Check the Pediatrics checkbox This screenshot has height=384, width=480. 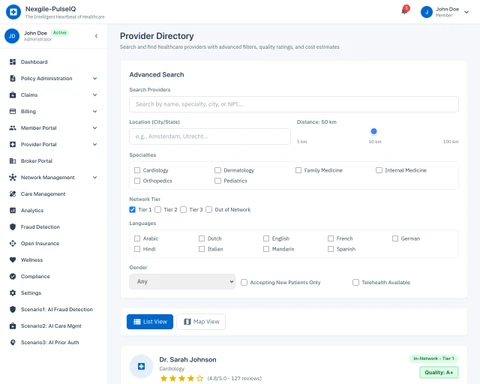tap(218, 181)
